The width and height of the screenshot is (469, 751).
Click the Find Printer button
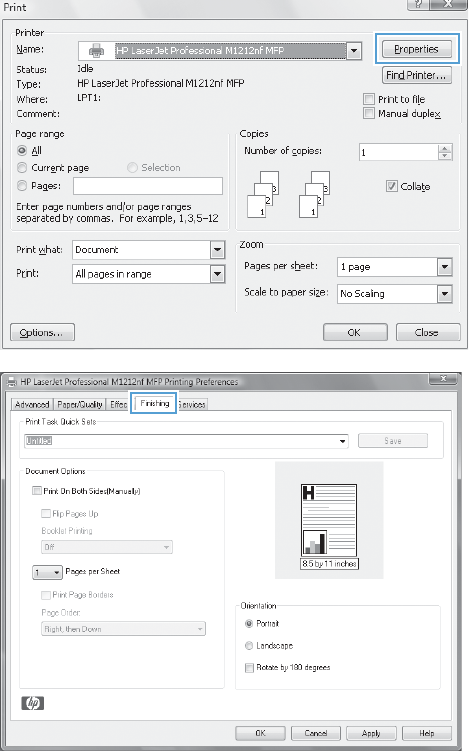pyautogui.click(x=416, y=75)
